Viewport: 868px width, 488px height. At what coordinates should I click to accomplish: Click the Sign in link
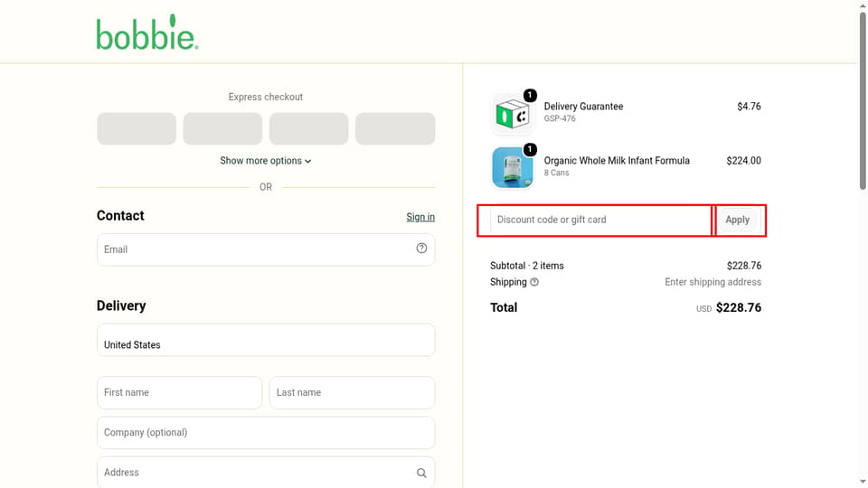[420, 217]
